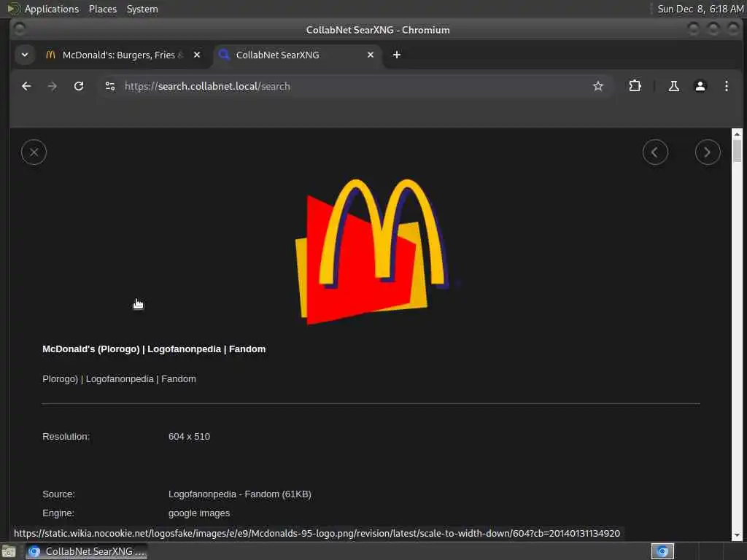747x560 pixels.
Task: Show the next image result
Action: click(x=708, y=152)
